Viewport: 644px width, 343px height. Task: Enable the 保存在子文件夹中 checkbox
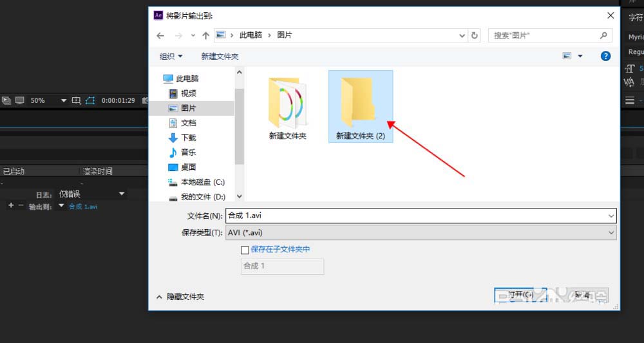tap(245, 250)
